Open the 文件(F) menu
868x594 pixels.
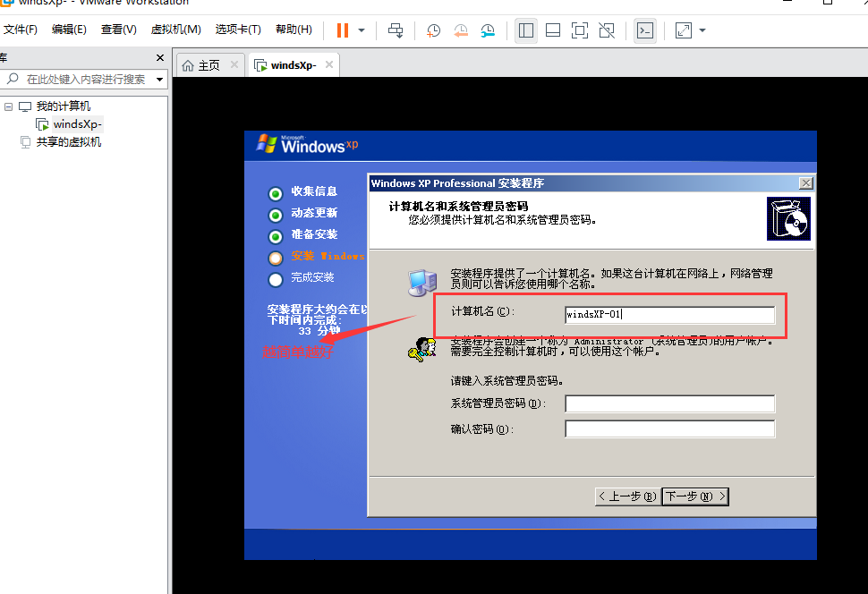click(x=21, y=30)
